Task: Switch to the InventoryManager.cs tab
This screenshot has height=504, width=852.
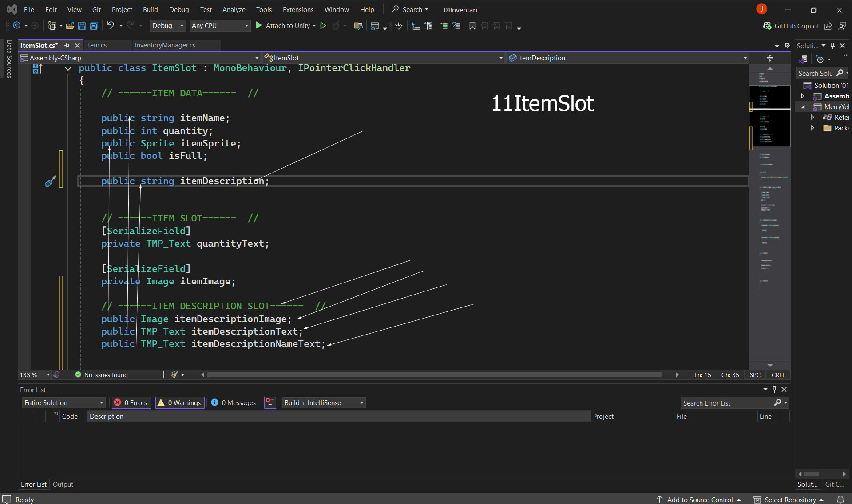Action: tap(165, 45)
